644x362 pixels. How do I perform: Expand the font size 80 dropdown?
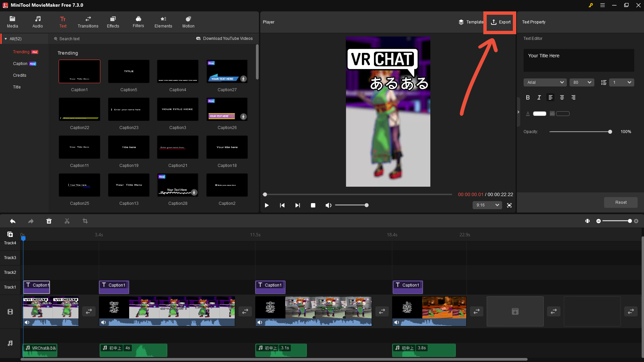click(x=582, y=82)
